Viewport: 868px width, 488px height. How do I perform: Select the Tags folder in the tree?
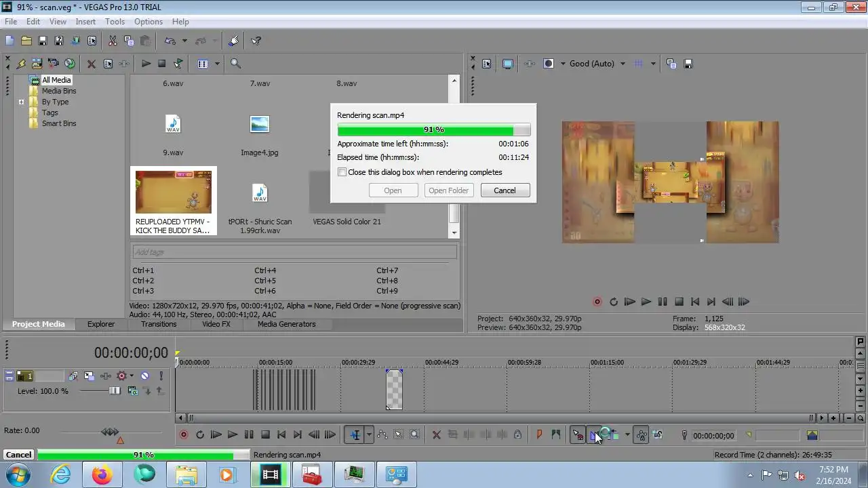(x=50, y=113)
